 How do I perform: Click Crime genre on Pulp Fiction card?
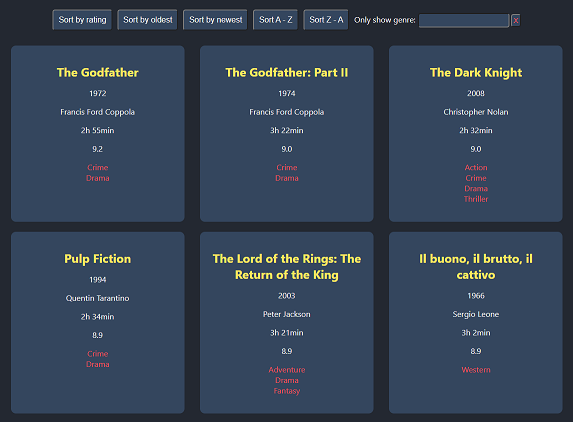(98, 354)
